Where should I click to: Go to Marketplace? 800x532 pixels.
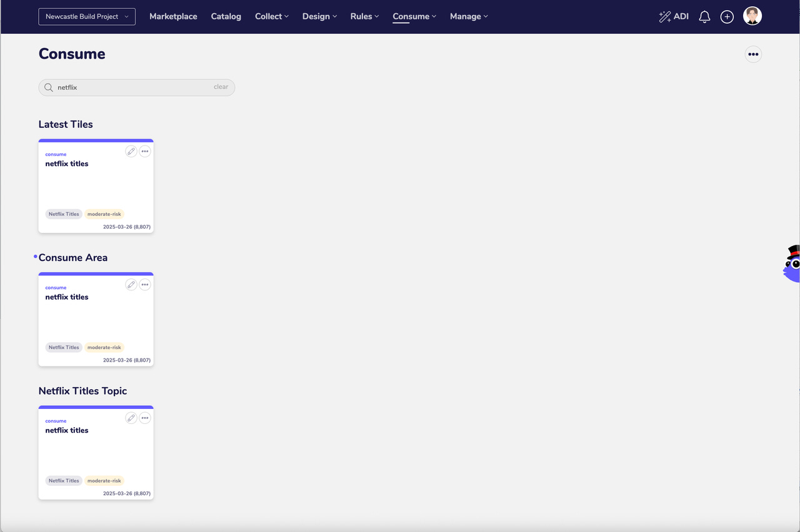click(173, 16)
